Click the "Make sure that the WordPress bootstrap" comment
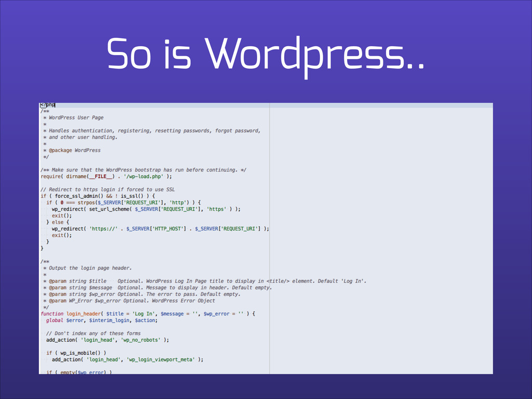 143,170
